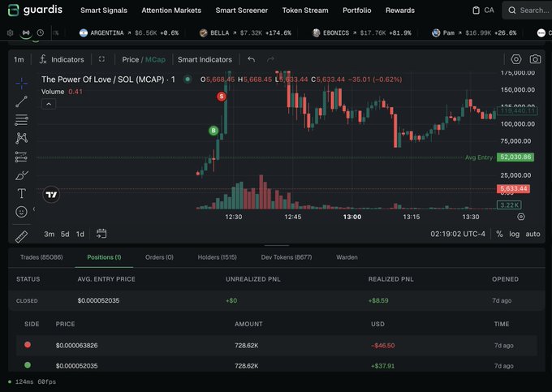Set chart range to 5d
This screenshot has width=552, height=392.
(65, 234)
